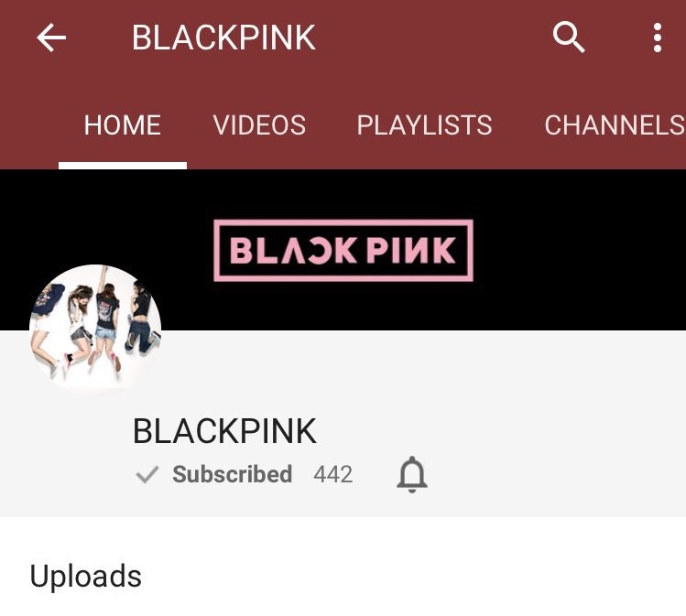Click the 442 subscriber count

coord(333,475)
